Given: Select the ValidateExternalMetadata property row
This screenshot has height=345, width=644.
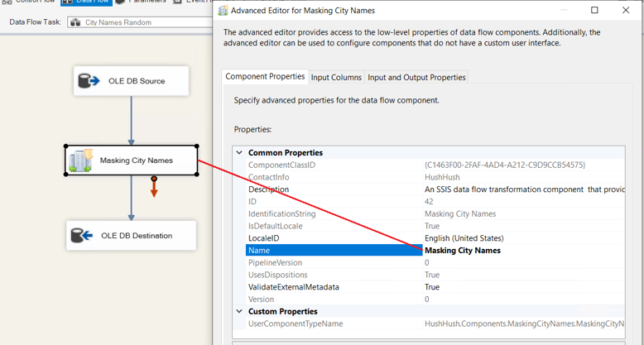Looking at the screenshot, I should pos(293,287).
